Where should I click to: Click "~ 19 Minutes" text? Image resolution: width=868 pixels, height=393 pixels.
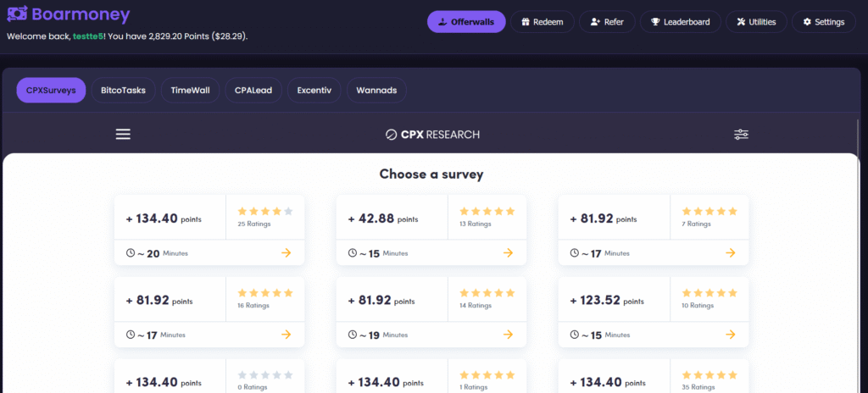tap(384, 335)
